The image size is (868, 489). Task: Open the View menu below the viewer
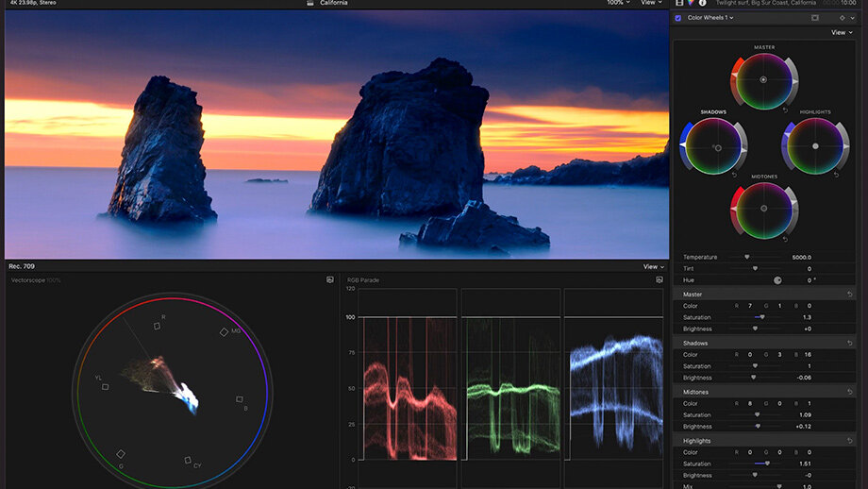coord(654,267)
